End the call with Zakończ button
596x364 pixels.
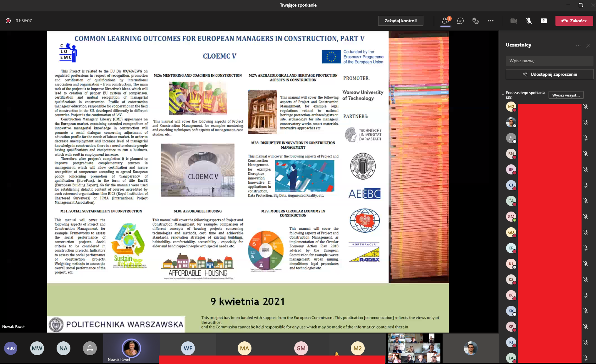[x=574, y=21]
